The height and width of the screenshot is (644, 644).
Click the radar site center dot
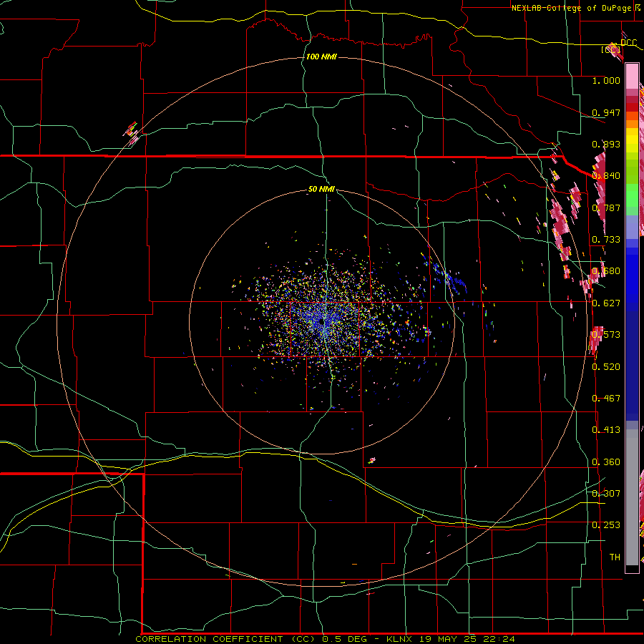(321, 323)
